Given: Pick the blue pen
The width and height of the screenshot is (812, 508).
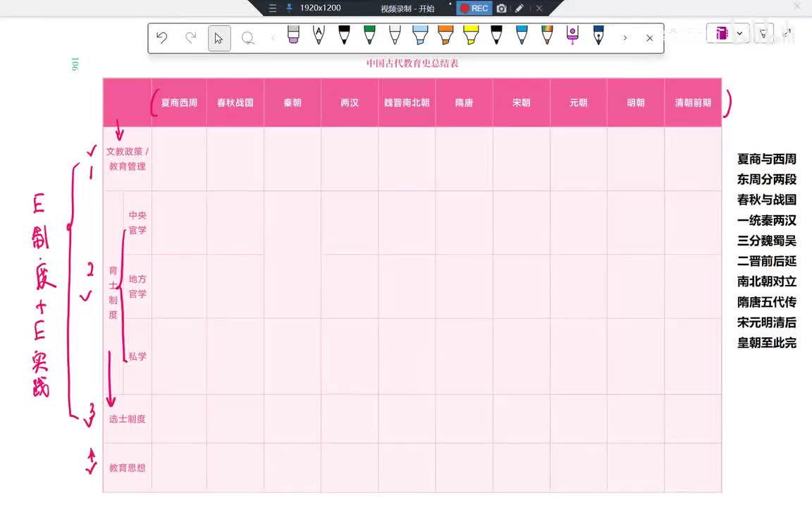Looking at the screenshot, I should click(522, 35).
